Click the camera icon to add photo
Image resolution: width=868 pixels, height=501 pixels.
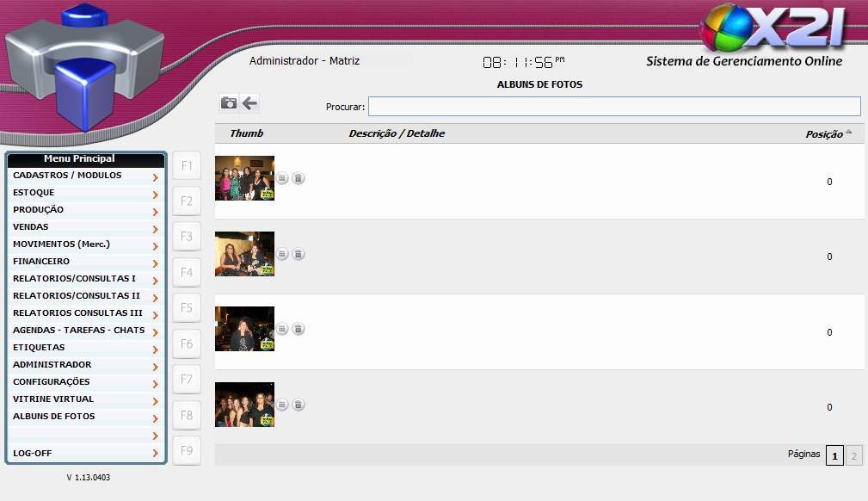point(228,103)
